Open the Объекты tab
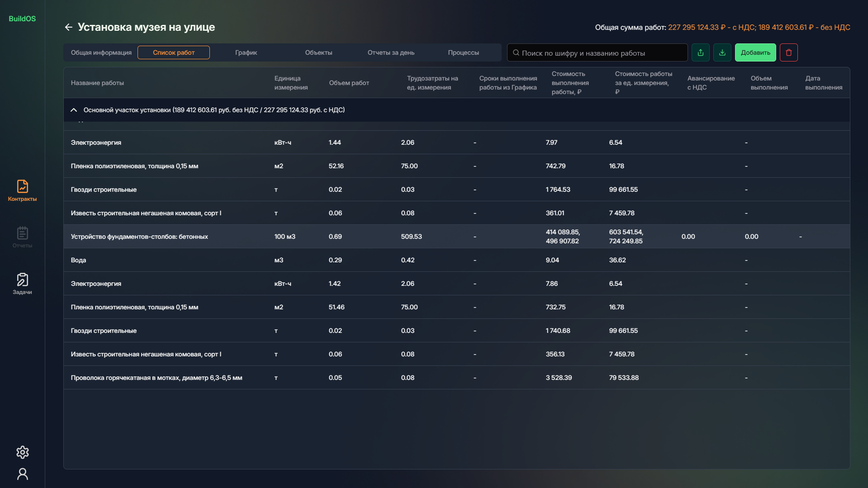Screen dimensions: 868x488 pos(318,52)
